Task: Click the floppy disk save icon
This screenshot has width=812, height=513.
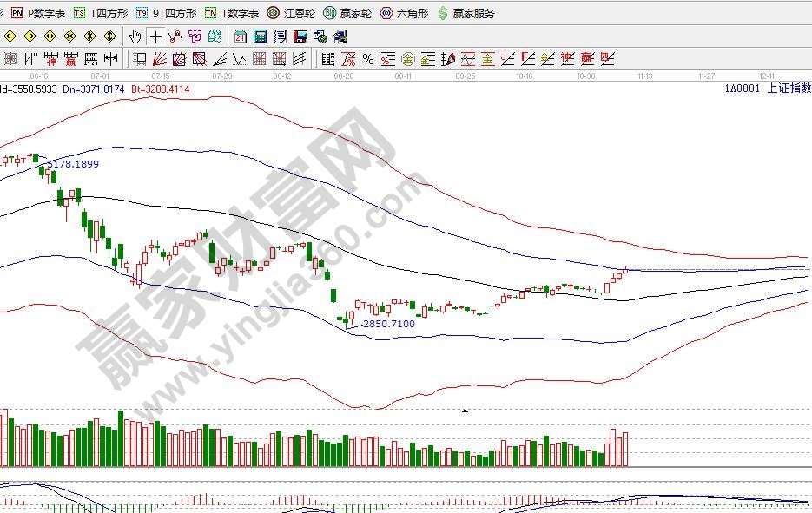Action: (x=300, y=36)
